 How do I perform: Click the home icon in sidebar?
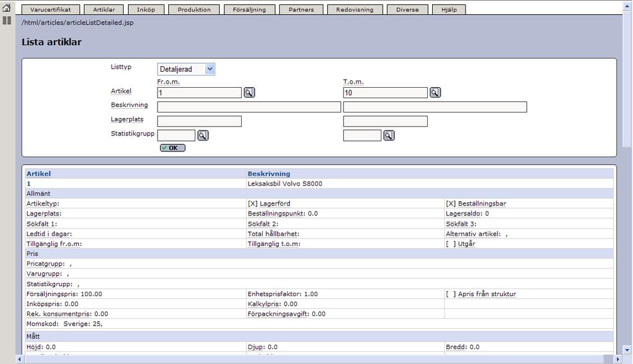(7, 7)
